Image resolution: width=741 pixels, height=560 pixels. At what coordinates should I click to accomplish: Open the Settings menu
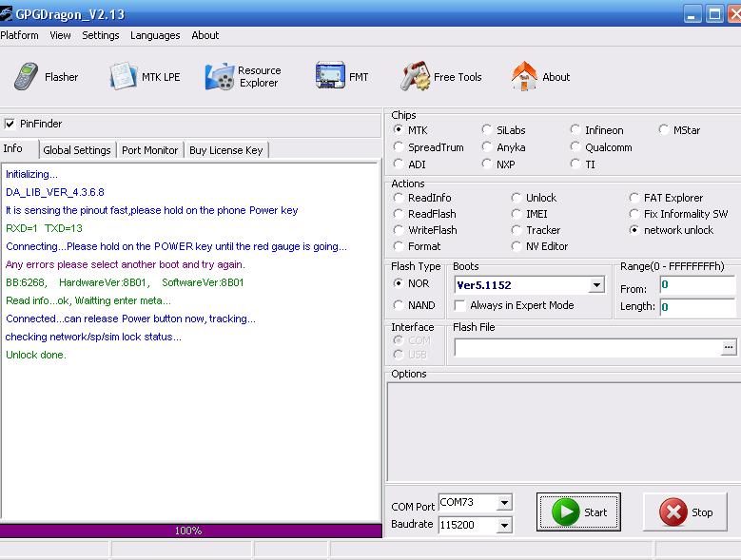click(101, 35)
